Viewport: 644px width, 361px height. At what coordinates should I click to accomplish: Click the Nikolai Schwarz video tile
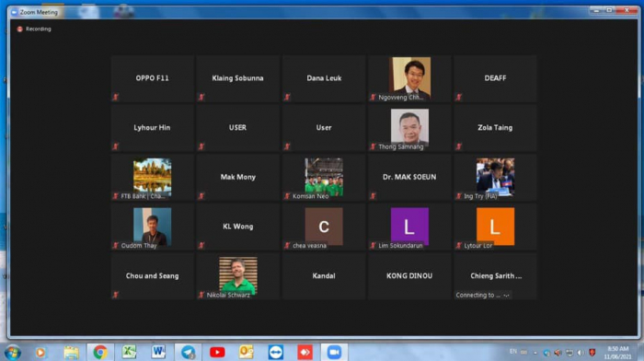(x=237, y=276)
